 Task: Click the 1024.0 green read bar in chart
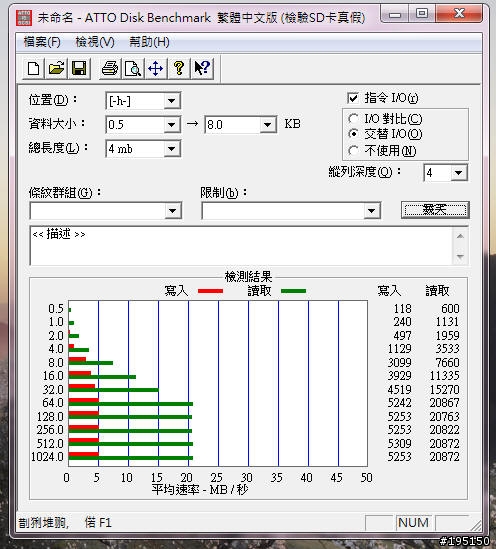(131, 458)
